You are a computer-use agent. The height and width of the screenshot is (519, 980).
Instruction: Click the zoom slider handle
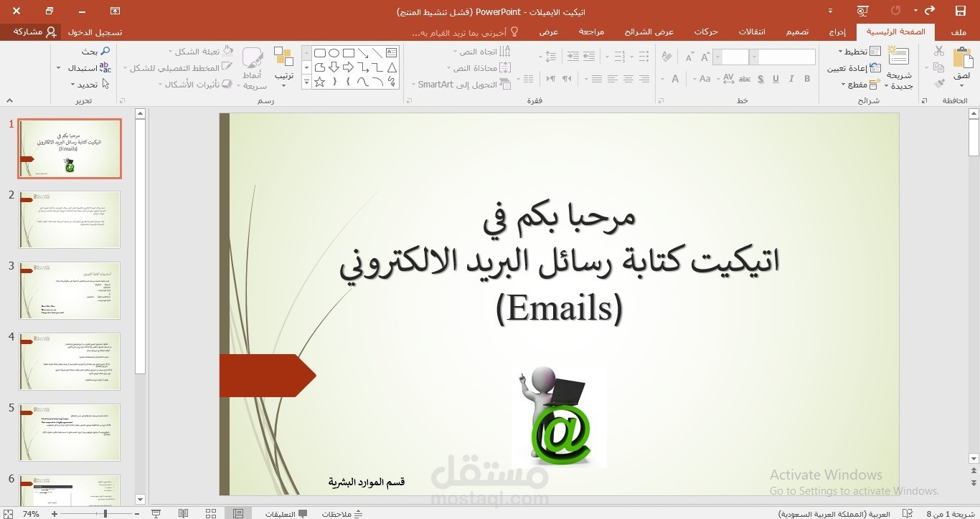105,514
